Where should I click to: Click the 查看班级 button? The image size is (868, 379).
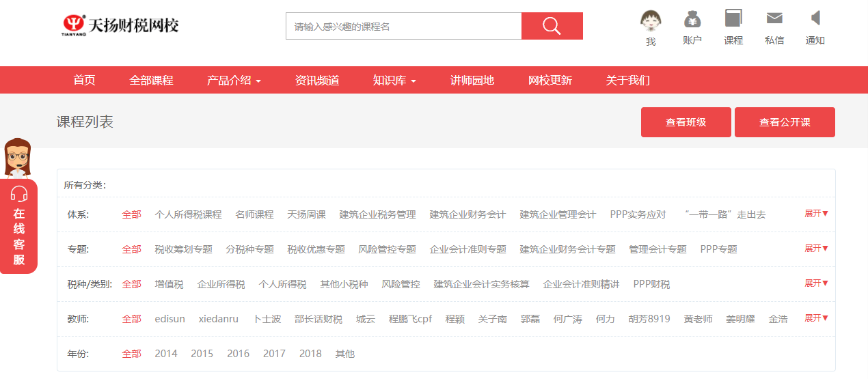click(686, 122)
